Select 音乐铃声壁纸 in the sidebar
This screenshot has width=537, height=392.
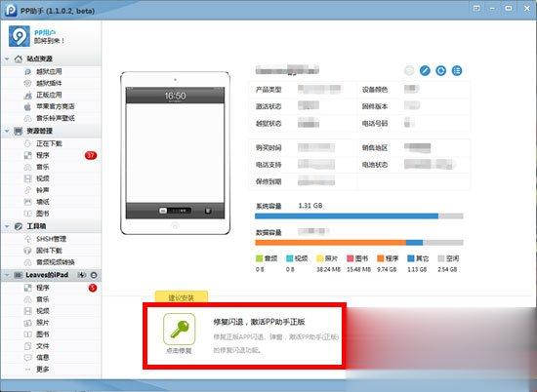click(x=56, y=118)
